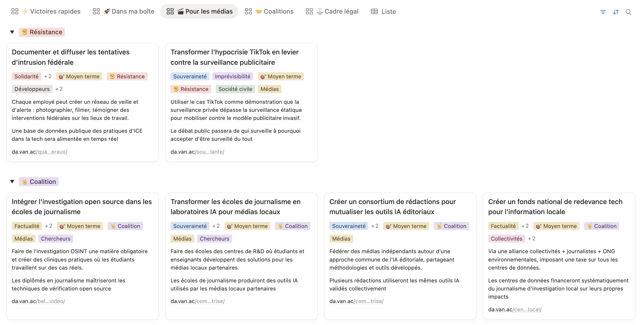Click the table icon next to Liste
Screen dimensions: 644x325
click(x=374, y=11)
